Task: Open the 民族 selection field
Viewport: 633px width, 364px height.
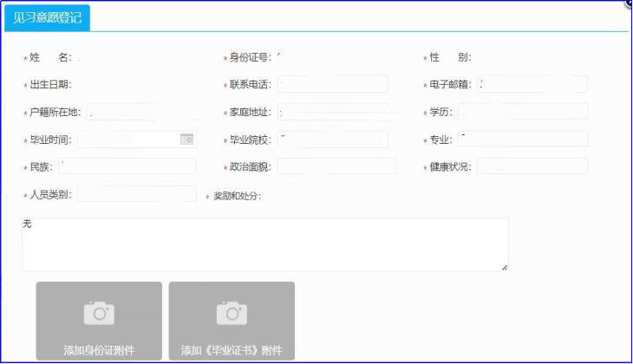Action: [x=127, y=166]
